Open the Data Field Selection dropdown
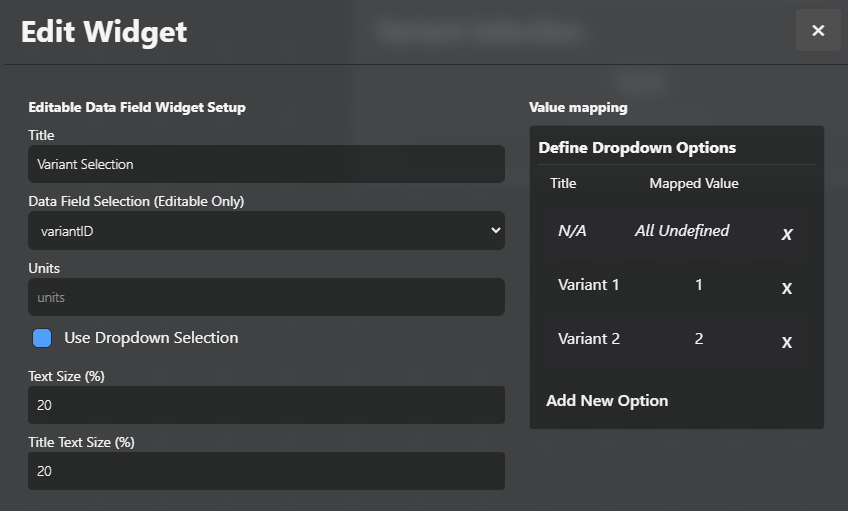 tap(266, 230)
